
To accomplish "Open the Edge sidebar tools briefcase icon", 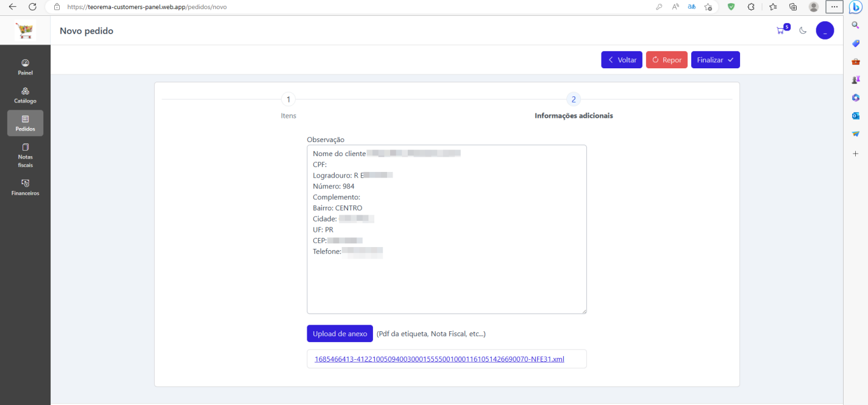I will pyautogui.click(x=856, y=62).
